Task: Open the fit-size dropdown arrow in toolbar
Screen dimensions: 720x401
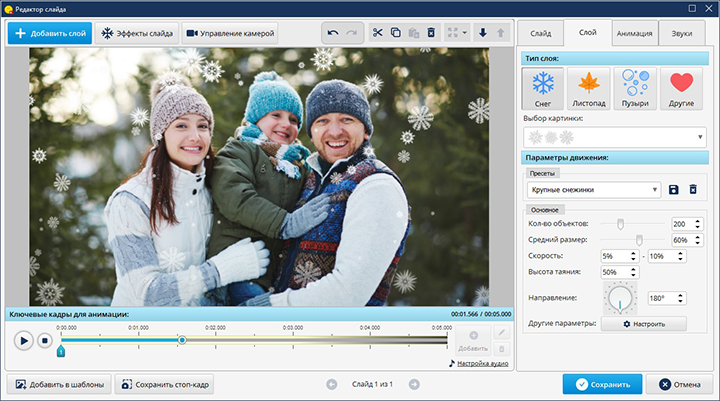Action: click(465, 33)
